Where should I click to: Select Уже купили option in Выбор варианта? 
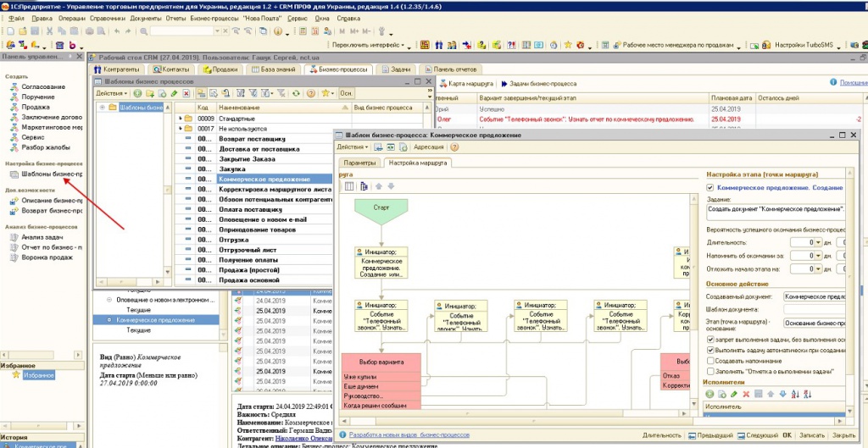[381, 377]
